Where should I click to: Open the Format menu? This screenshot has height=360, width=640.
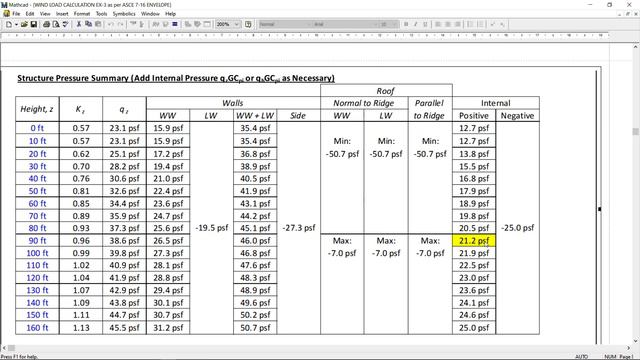82,13
